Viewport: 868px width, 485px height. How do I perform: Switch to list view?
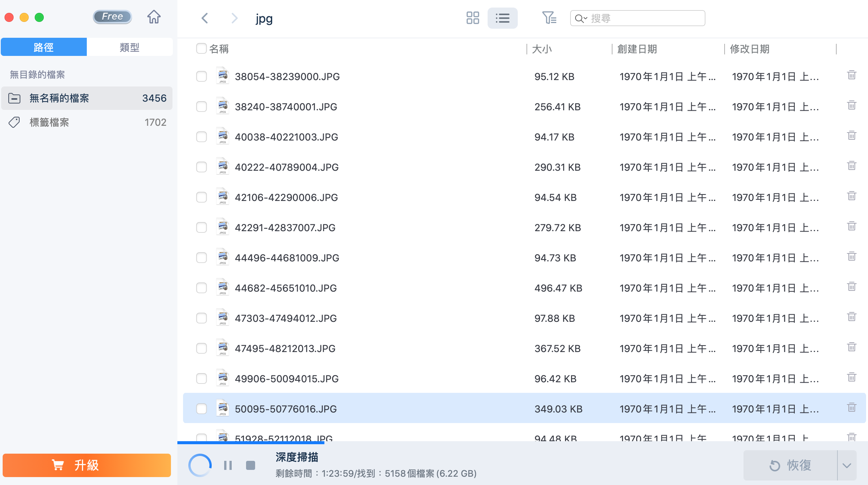[x=502, y=18]
